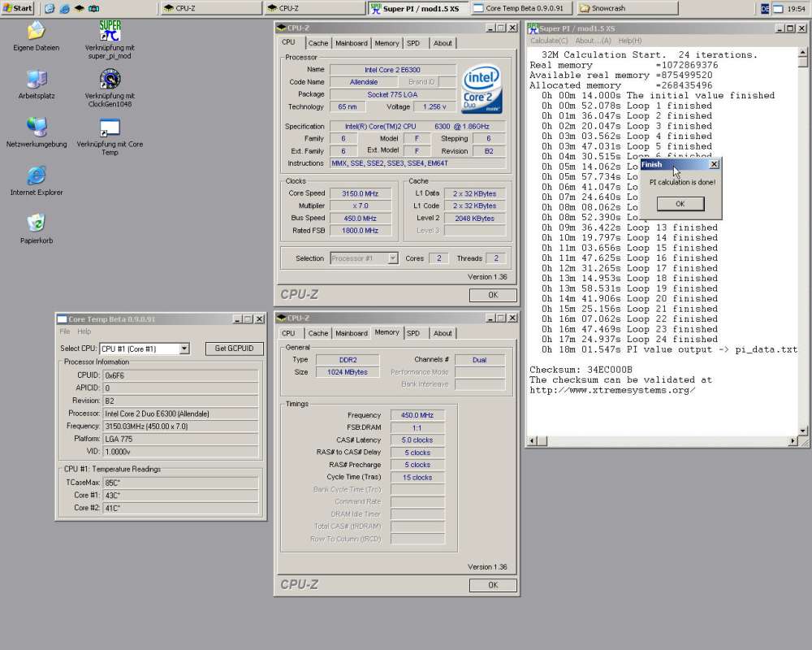Image resolution: width=812 pixels, height=650 pixels.
Task: Open About tab in lower CPU-Z window
Action: tap(443, 333)
